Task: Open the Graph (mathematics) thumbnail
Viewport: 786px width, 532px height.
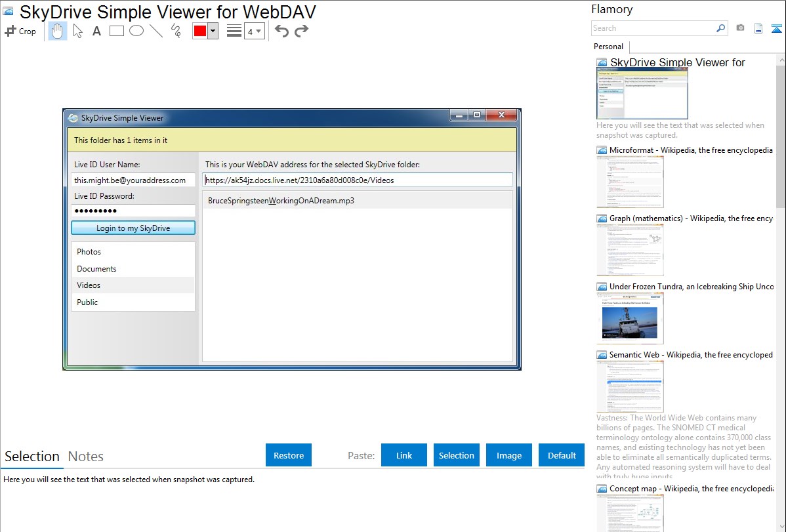Action: (x=630, y=250)
